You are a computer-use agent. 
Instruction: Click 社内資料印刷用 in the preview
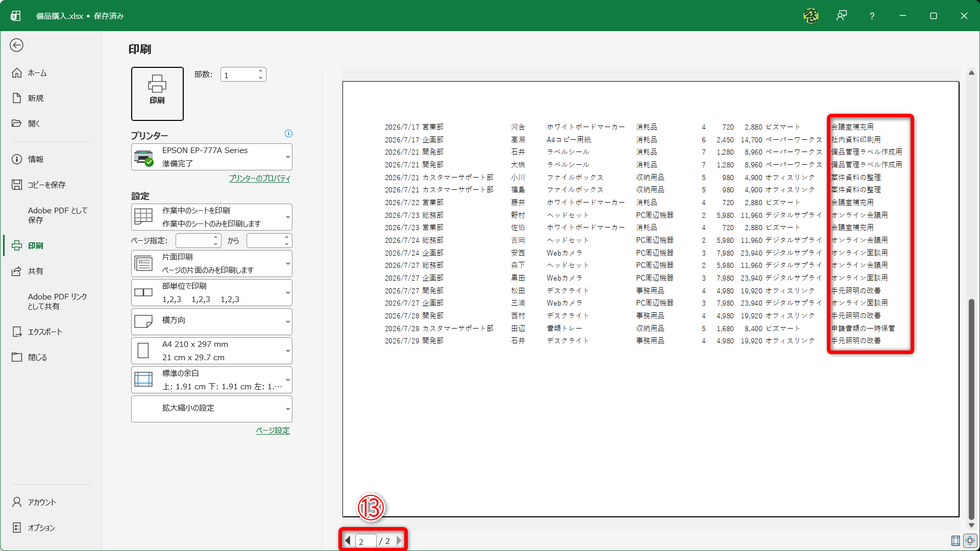pos(856,139)
